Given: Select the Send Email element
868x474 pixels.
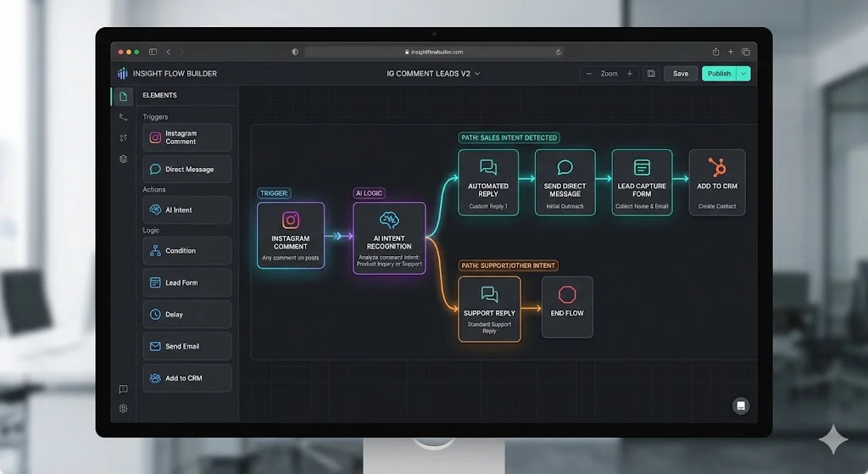Looking at the screenshot, I should [187, 346].
